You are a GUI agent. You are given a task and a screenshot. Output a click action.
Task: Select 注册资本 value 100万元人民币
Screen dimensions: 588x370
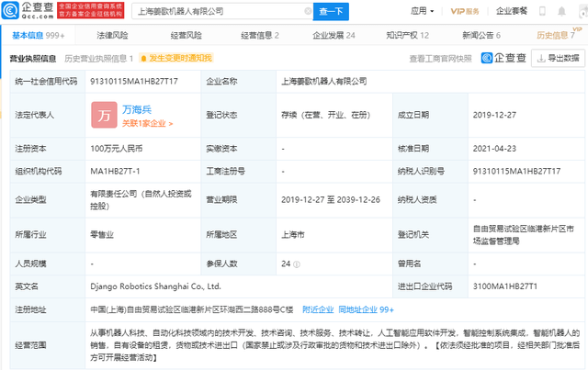[x=117, y=149]
